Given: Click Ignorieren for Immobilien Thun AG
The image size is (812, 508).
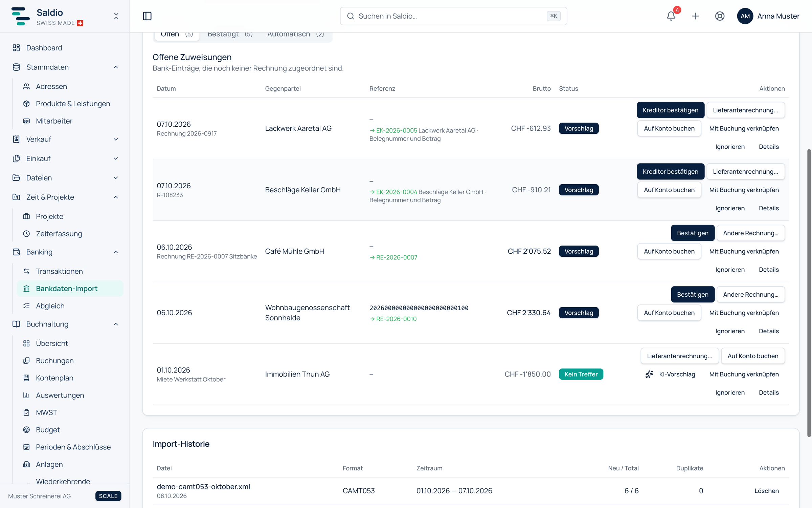Looking at the screenshot, I should pos(730,393).
